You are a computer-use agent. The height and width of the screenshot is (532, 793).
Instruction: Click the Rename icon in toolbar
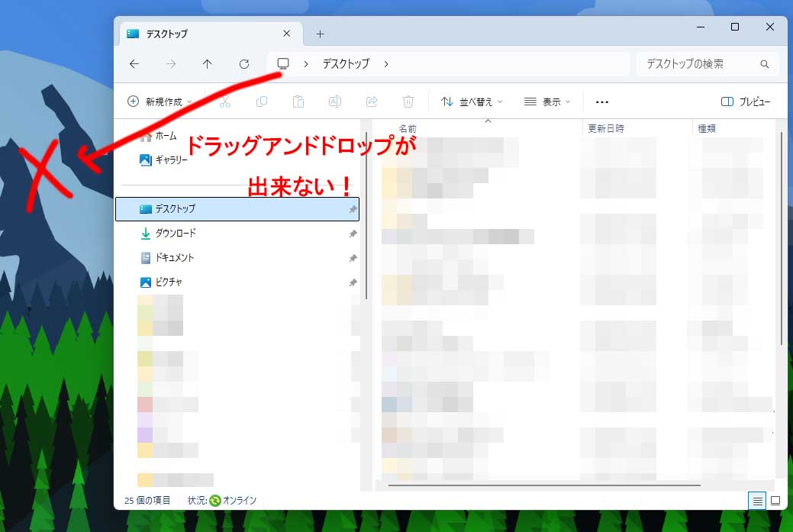tap(334, 102)
